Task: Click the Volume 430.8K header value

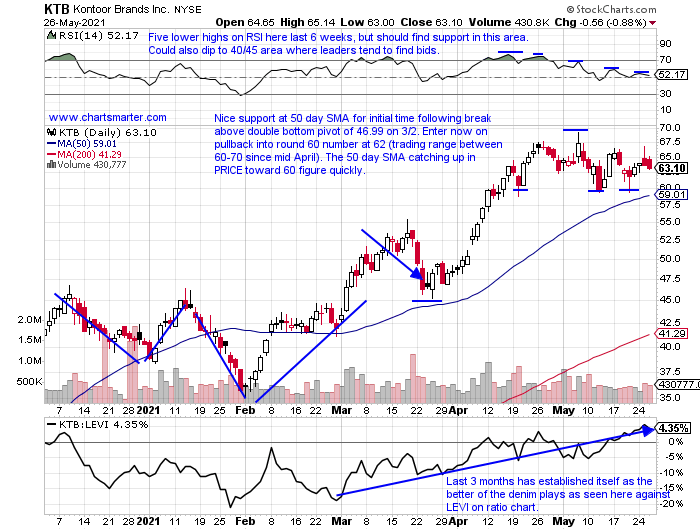Action: (x=508, y=22)
